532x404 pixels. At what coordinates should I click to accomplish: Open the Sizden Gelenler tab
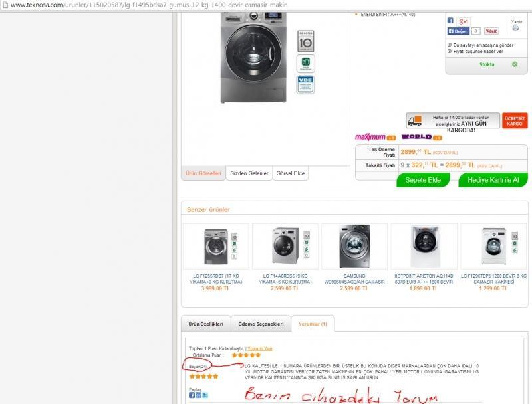tap(249, 173)
